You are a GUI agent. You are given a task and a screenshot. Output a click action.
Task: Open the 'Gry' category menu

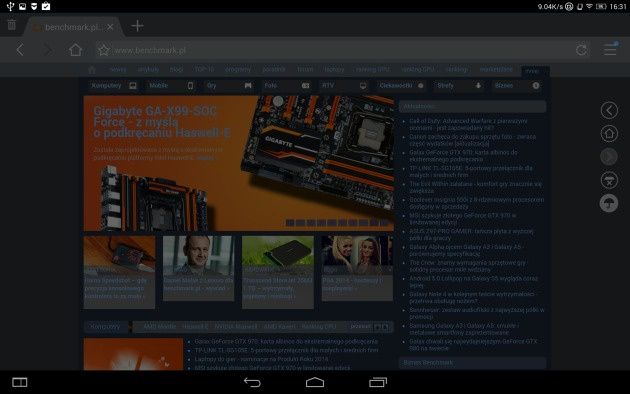pyautogui.click(x=229, y=86)
